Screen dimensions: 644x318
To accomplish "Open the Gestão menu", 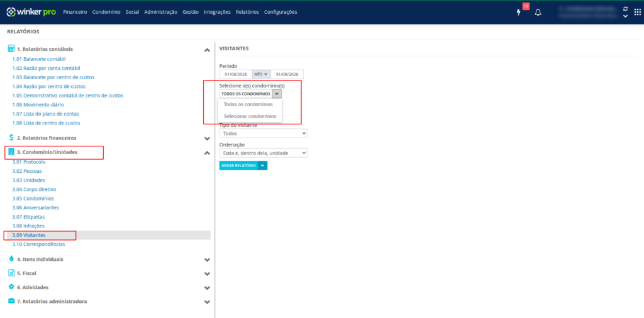I will (x=191, y=12).
